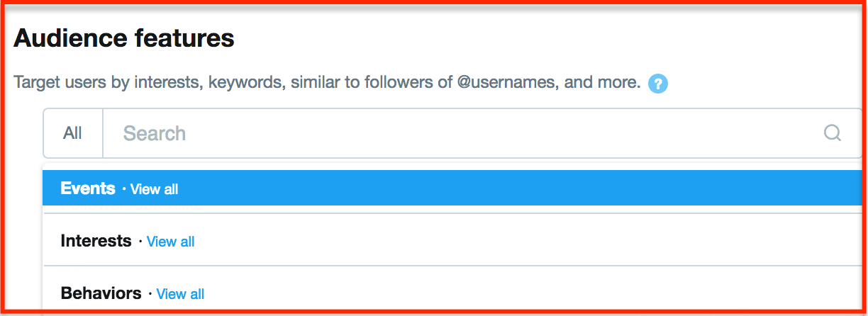Show tooltip via help icon after 'and more.'
The image size is (868, 316).
tap(658, 84)
